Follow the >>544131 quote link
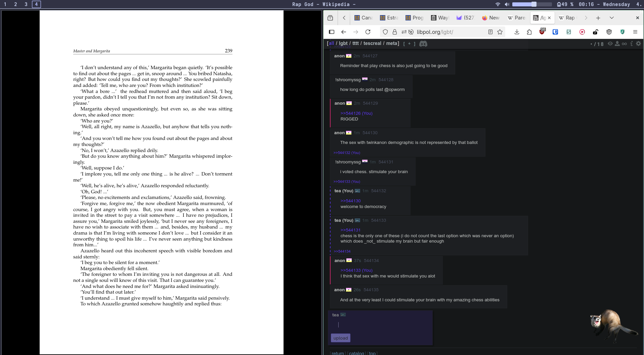Image resolution: width=644 pixels, height=355 pixels. tap(350, 230)
